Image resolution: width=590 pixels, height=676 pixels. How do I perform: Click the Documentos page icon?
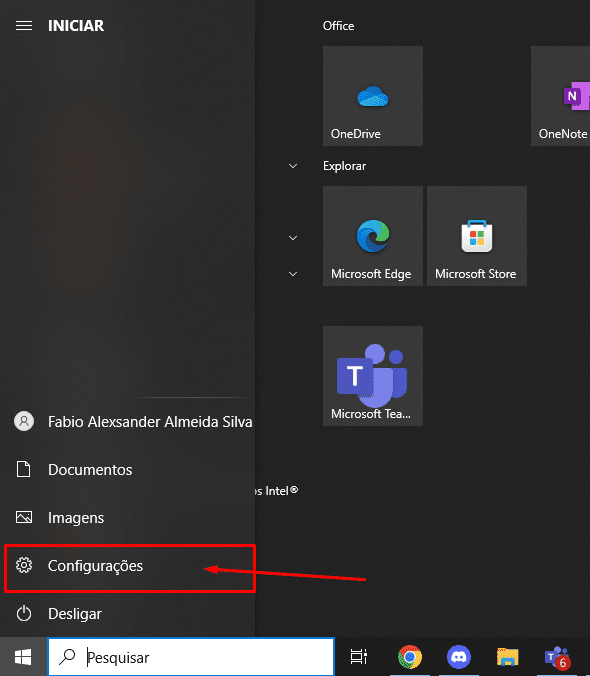pyautogui.click(x=24, y=469)
